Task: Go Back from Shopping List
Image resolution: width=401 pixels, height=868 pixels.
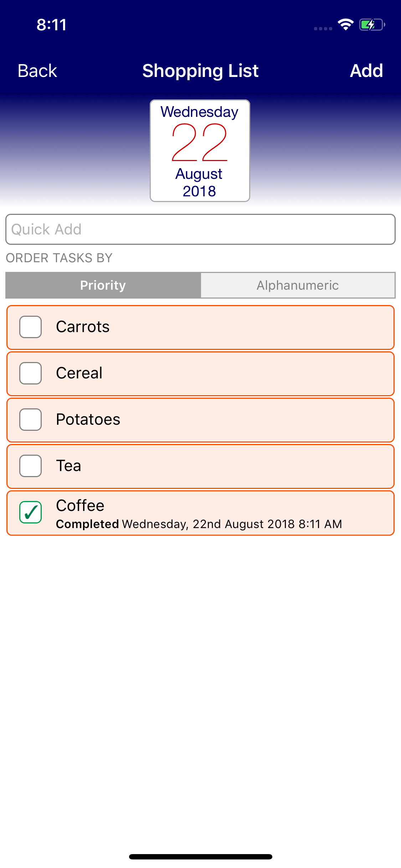Action: pyautogui.click(x=37, y=71)
